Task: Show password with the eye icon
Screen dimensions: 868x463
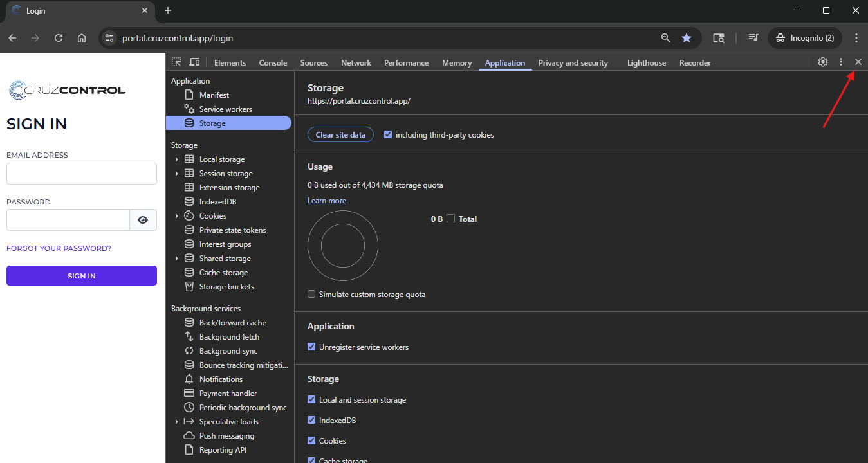Action: click(143, 220)
